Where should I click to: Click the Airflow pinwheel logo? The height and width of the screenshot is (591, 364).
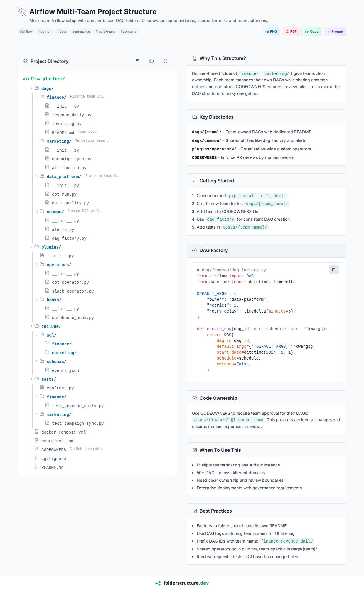22,12
